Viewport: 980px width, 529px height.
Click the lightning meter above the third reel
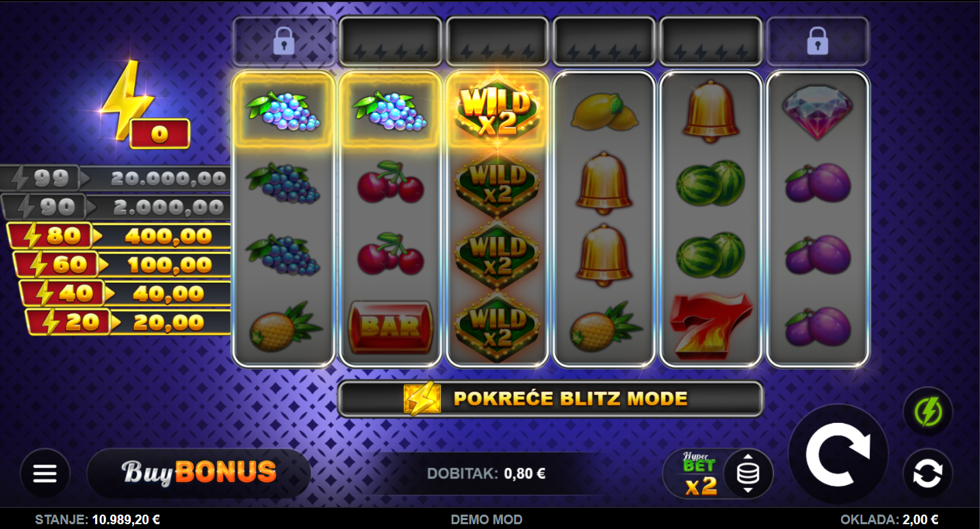click(x=497, y=42)
